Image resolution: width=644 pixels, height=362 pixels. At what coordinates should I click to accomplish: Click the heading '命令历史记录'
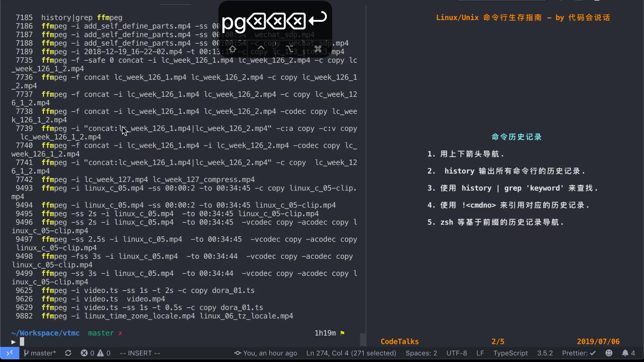pyautogui.click(x=517, y=137)
